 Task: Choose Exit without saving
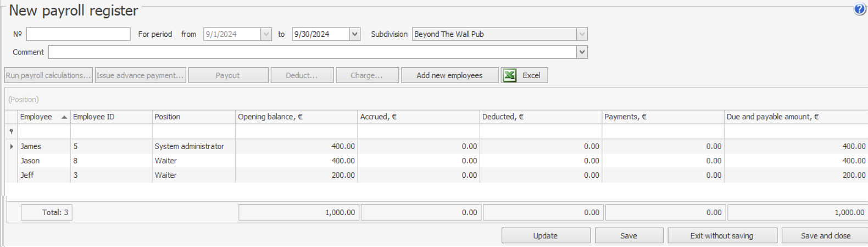coord(721,235)
